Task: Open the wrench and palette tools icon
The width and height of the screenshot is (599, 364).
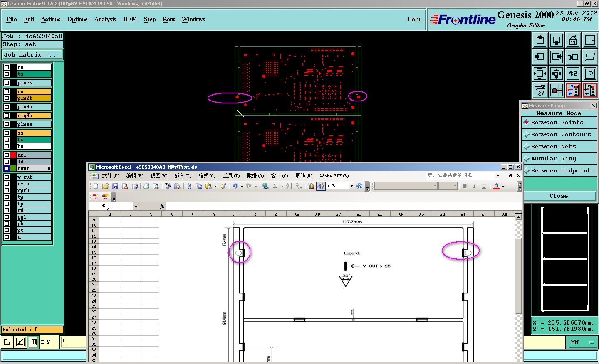Action: (540, 90)
